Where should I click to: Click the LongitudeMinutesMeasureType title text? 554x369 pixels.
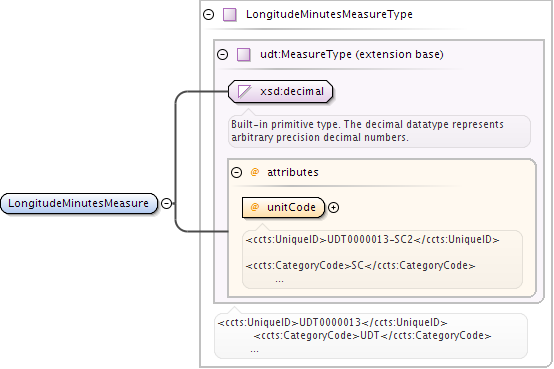329,14
